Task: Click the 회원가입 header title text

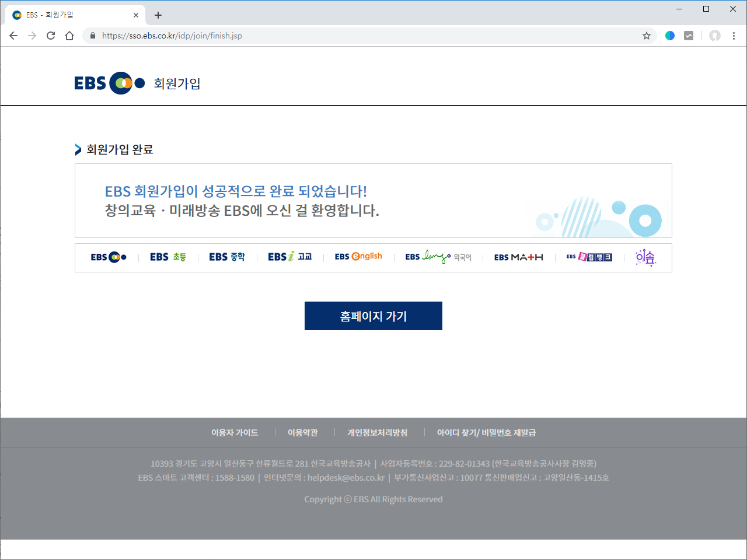Action: pos(177,83)
